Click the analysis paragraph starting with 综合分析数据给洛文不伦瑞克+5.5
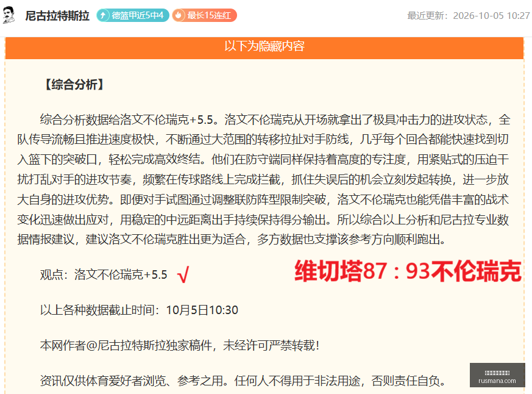The image size is (532, 394). 264,180
